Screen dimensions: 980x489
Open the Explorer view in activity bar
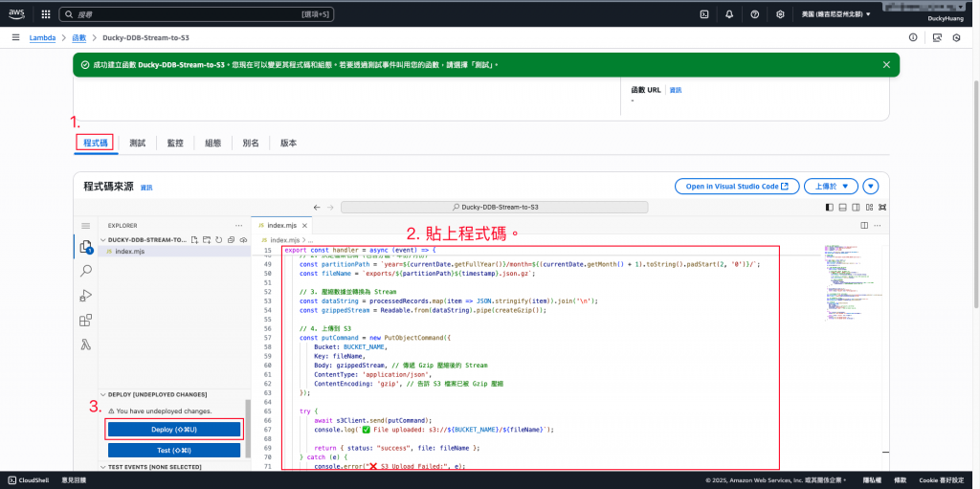point(85,247)
